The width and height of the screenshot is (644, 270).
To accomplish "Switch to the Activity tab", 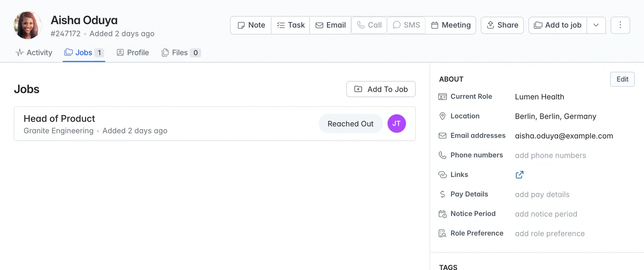I will click(x=34, y=52).
